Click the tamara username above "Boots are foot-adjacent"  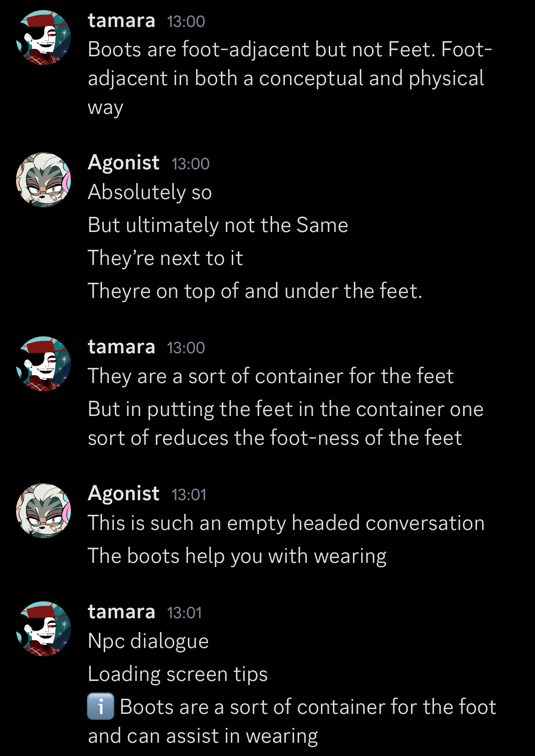pyautogui.click(x=121, y=21)
